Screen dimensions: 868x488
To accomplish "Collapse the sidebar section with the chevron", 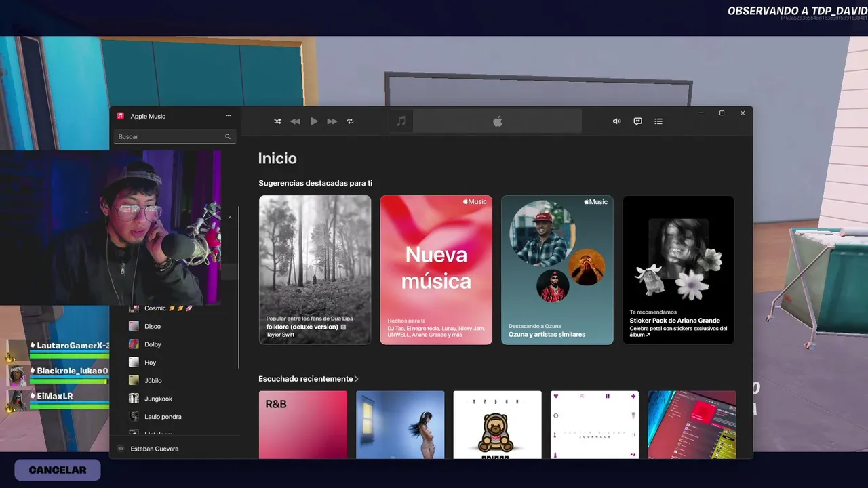I will tap(230, 218).
